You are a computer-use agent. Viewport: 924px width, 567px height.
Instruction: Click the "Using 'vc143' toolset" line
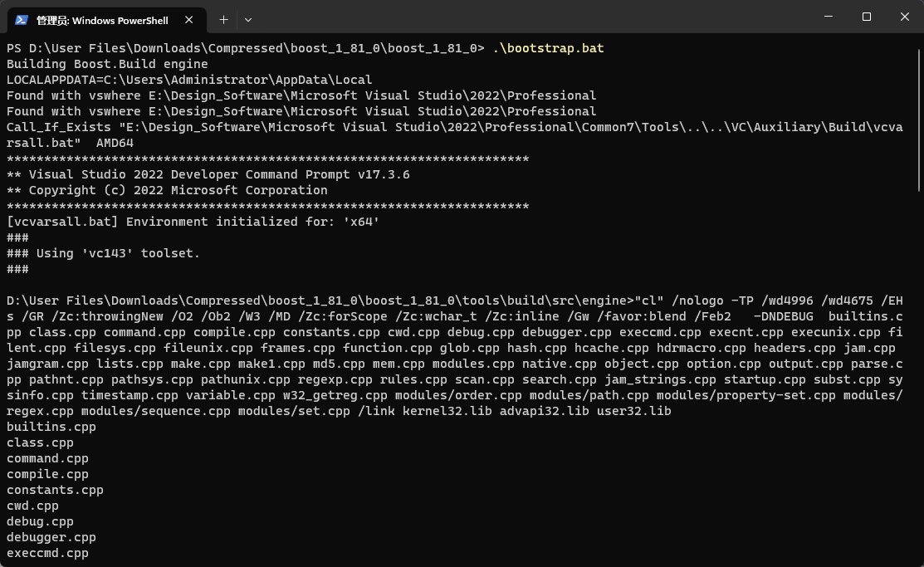point(103,253)
